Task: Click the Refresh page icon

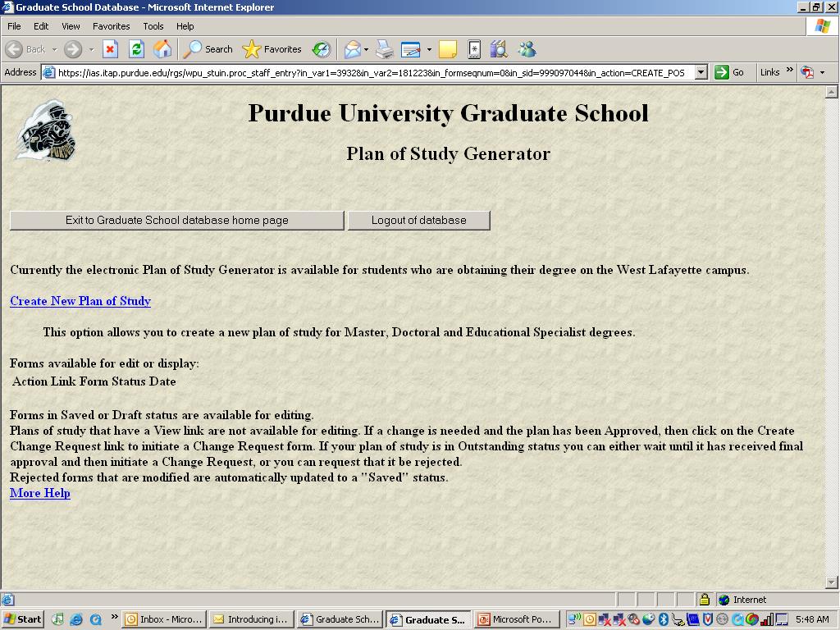Action: 136,49
